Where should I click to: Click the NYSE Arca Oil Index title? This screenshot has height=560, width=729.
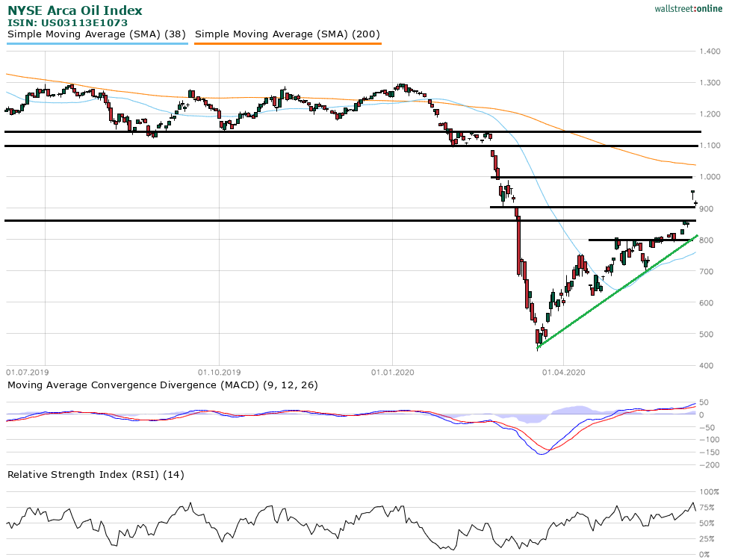pos(75,10)
